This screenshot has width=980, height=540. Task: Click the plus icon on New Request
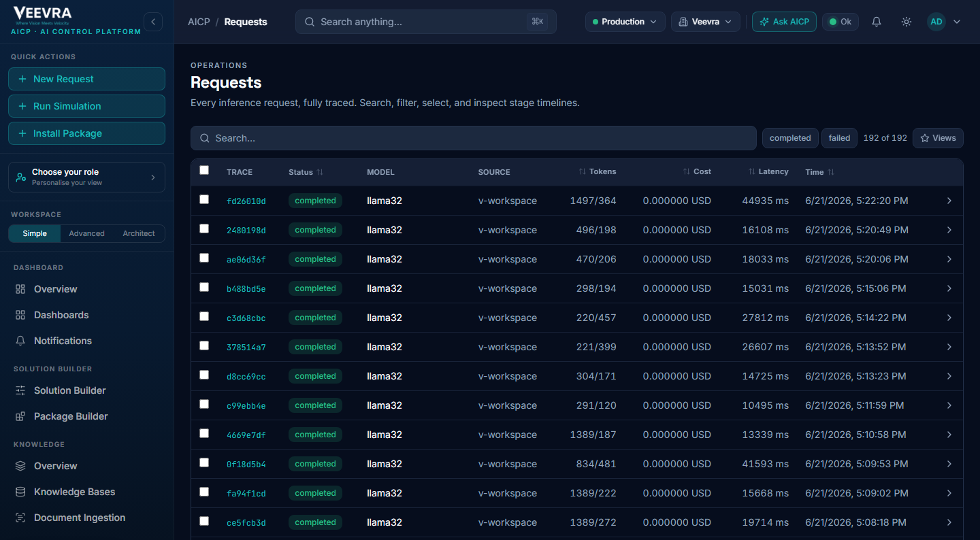22,79
